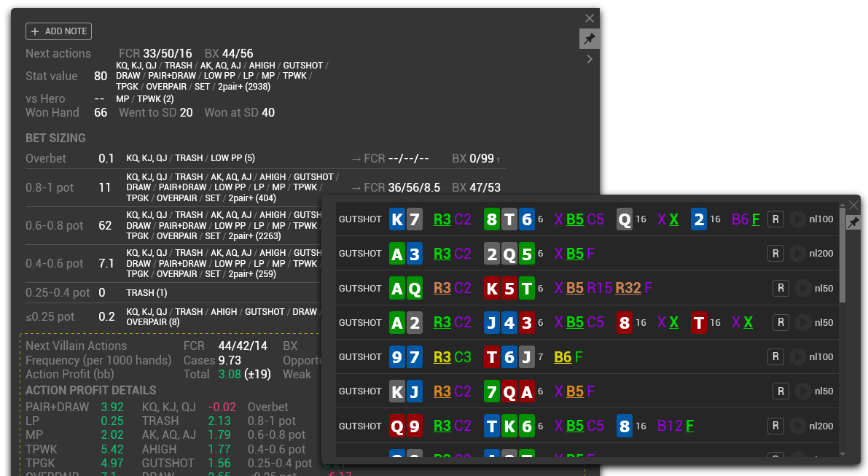
Task: Click the BX 44/56 next actions value
Action: pyautogui.click(x=229, y=54)
